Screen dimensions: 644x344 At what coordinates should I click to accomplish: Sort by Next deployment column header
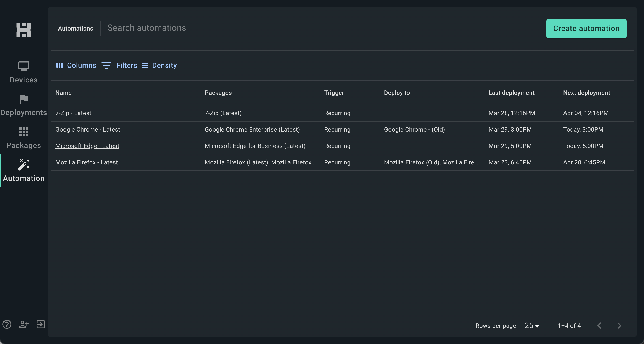point(586,93)
